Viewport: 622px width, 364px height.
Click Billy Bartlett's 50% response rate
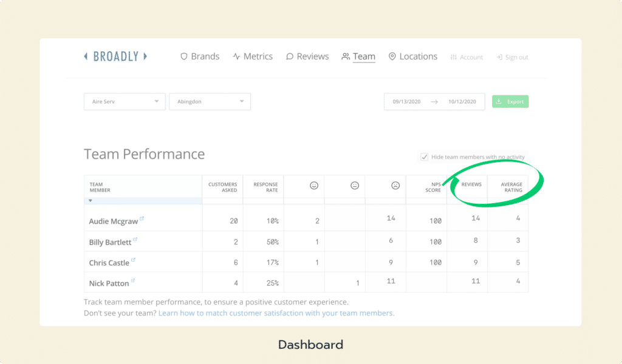(x=273, y=241)
